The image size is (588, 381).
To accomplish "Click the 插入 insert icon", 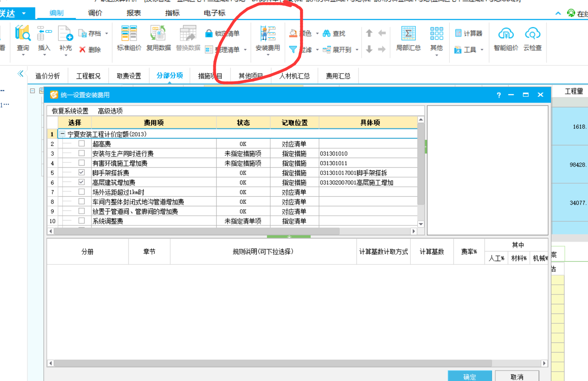I will [x=44, y=33].
